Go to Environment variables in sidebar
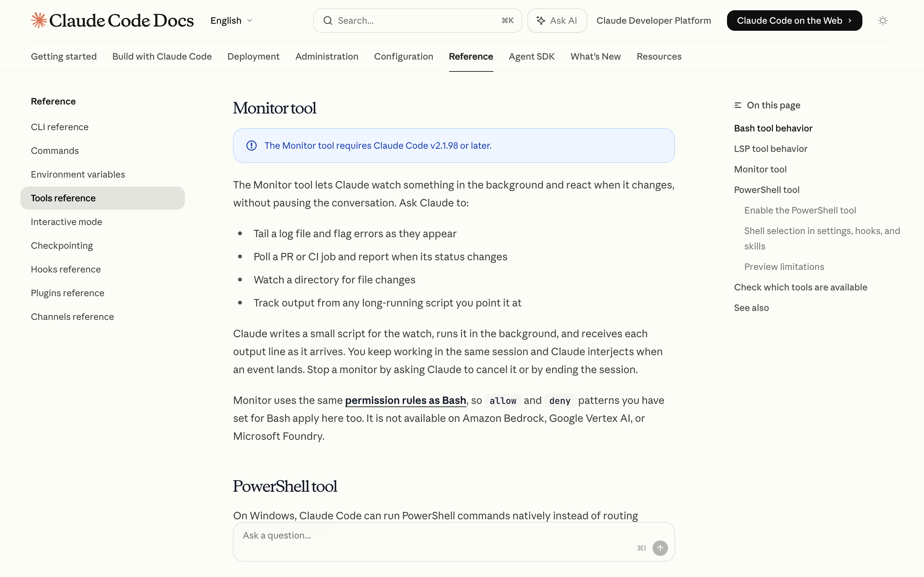This screenshot has width=924, height=577. (78, 174)
